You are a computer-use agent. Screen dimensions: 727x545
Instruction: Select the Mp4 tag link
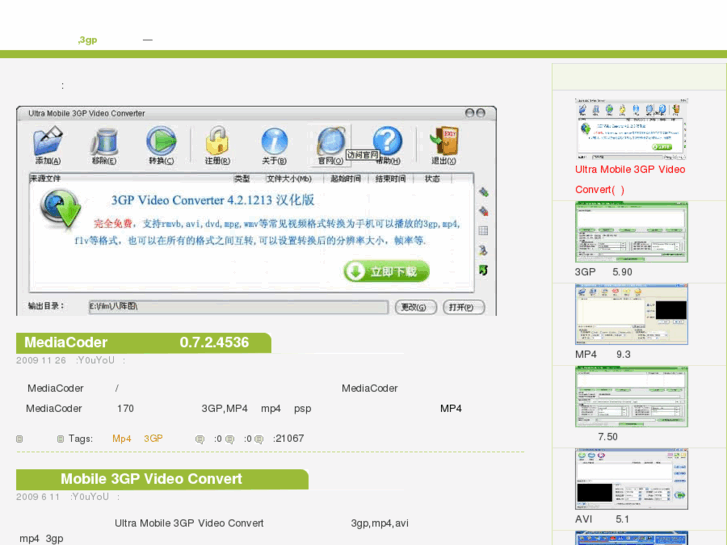[x=121, y=439]
